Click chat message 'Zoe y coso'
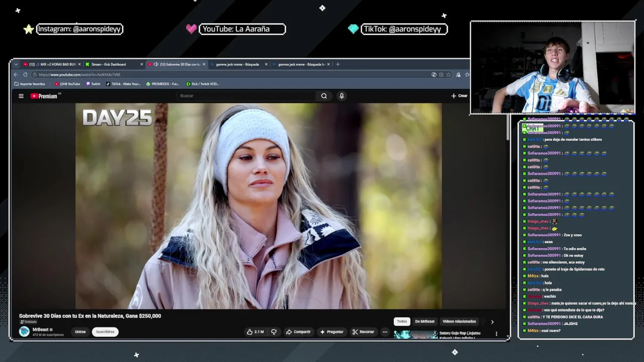Screen dimensions: 644x362 point(573,235)
